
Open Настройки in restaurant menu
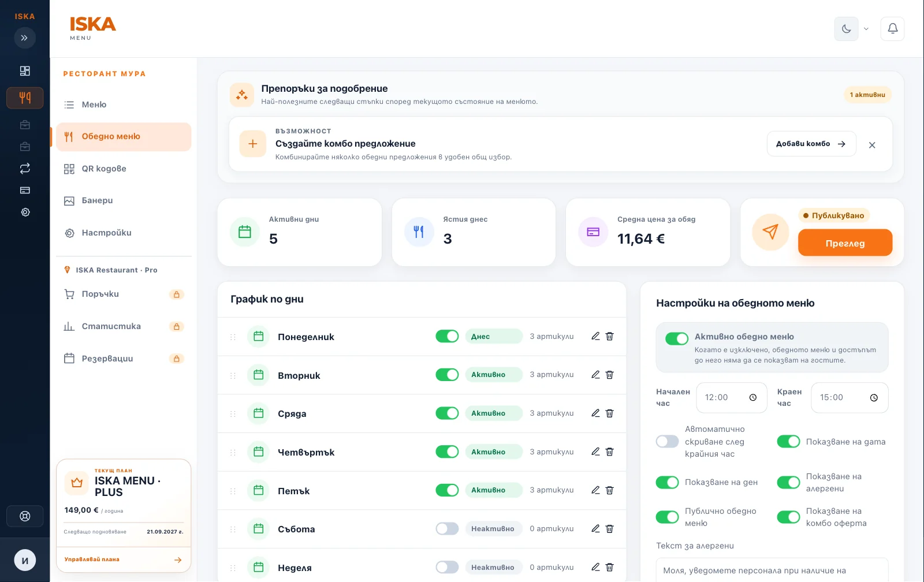[124, 233]
